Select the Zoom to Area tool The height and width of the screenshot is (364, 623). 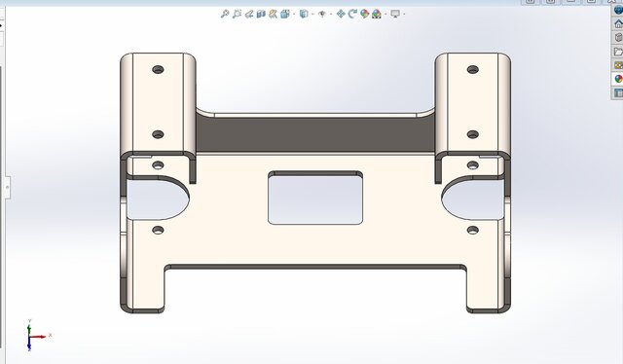(x=237, y=15)
